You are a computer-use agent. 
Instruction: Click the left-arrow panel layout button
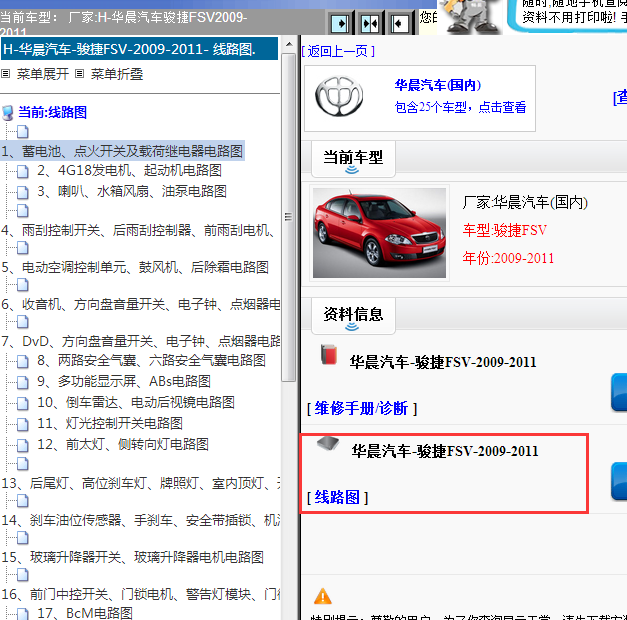point(399,24)
